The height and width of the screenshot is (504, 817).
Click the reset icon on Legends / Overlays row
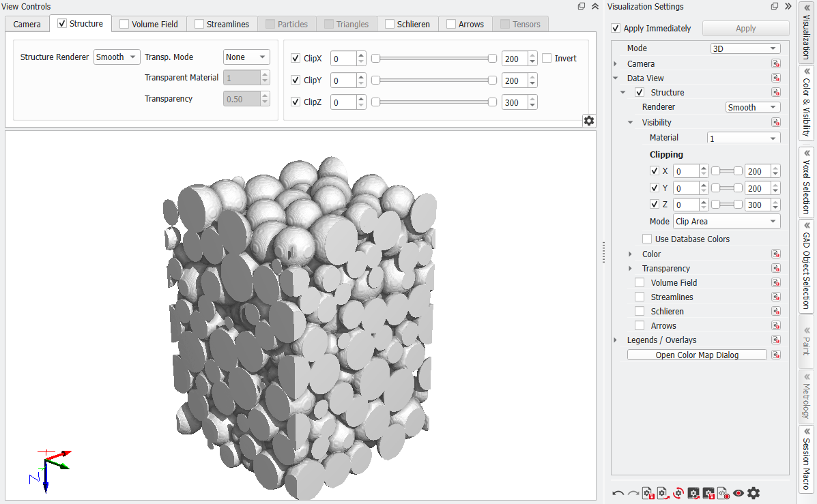tap(776, 340)
